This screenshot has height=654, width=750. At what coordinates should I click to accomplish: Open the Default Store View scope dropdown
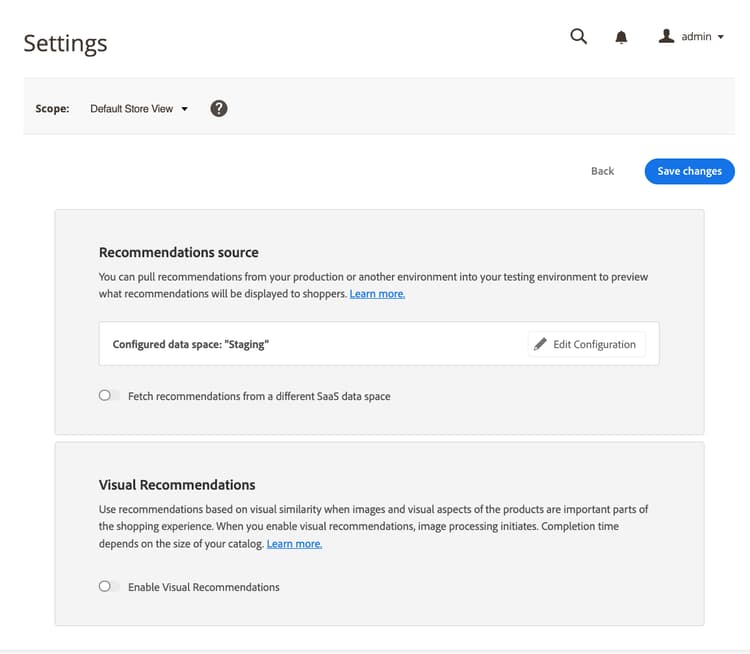coord(132,108)
